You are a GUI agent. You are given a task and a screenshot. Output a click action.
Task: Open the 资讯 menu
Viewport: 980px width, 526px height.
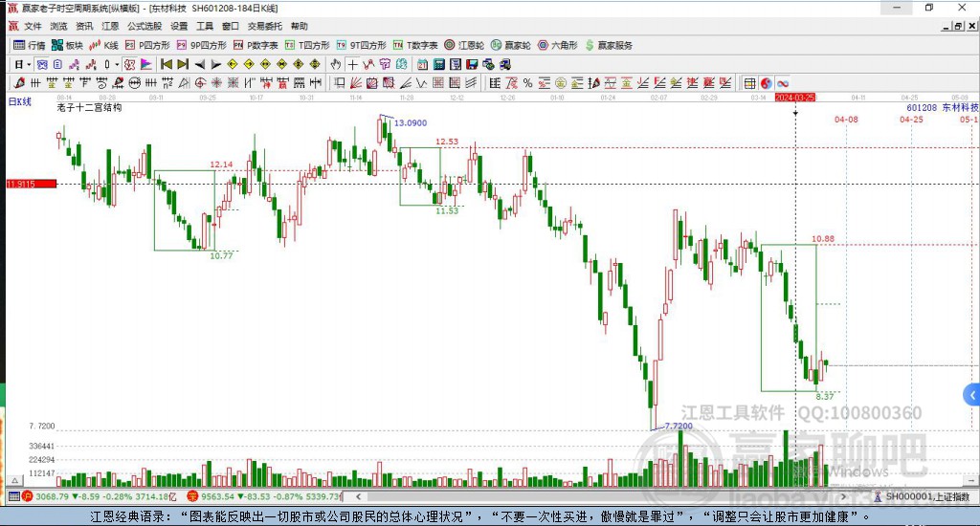click(84, 26)
